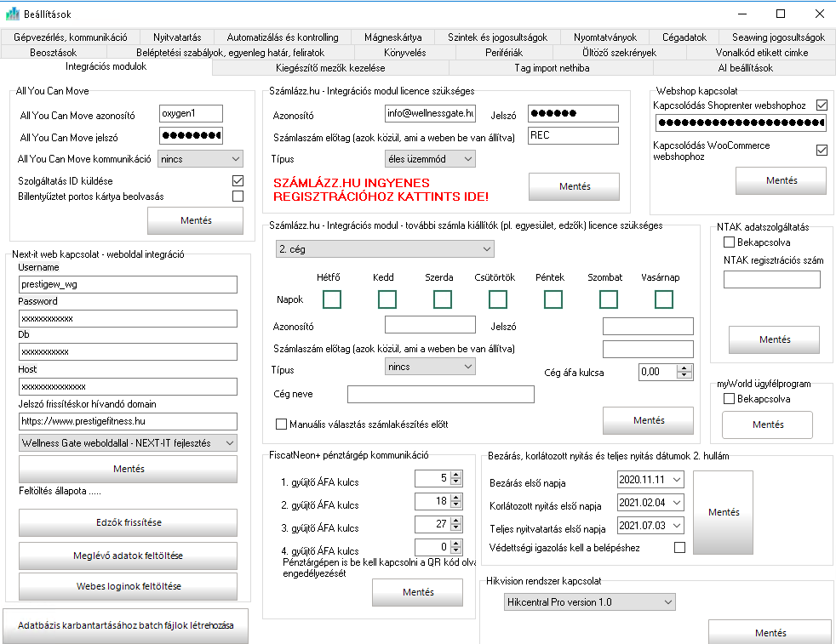Click Edzők frissítése button
Viewport: 836px width, 644px height.
pyautogui.click(x=128, y=522)
